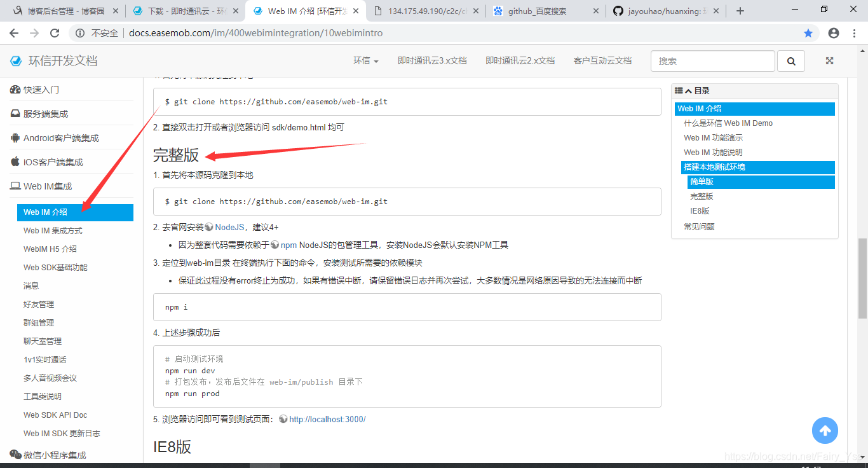Open 多人音视频会议 in sidebar

tap(50, 378)
